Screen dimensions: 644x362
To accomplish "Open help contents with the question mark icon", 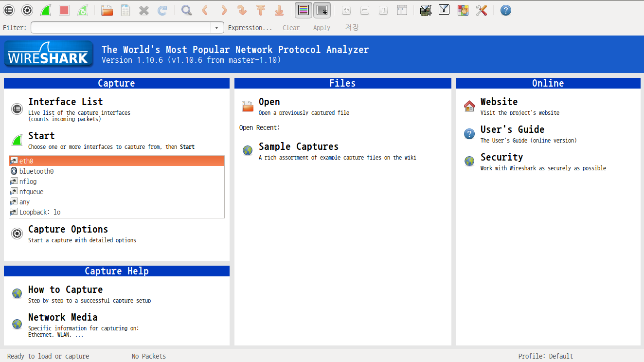I will [x=506, y=10].
